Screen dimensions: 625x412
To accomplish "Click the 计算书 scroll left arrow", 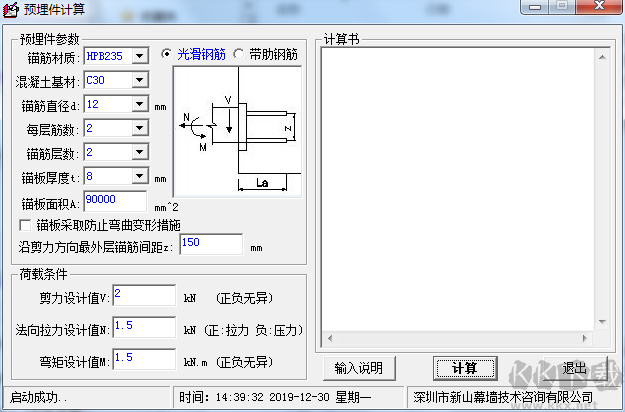I will [330, 338].
